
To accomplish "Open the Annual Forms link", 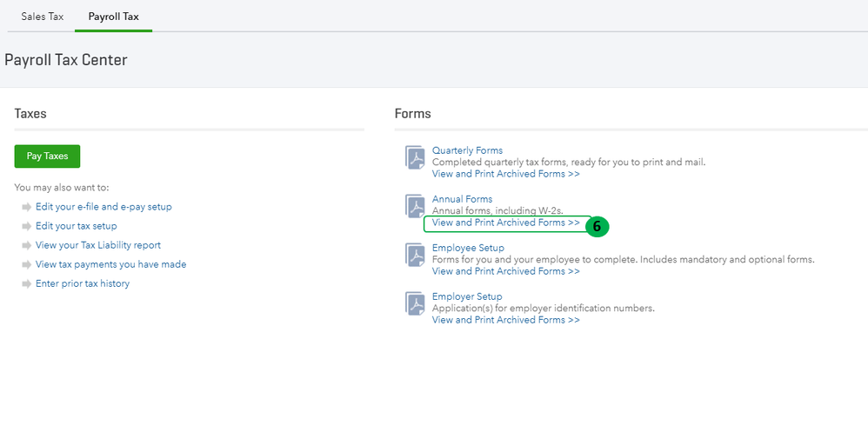I will (462, 199).
